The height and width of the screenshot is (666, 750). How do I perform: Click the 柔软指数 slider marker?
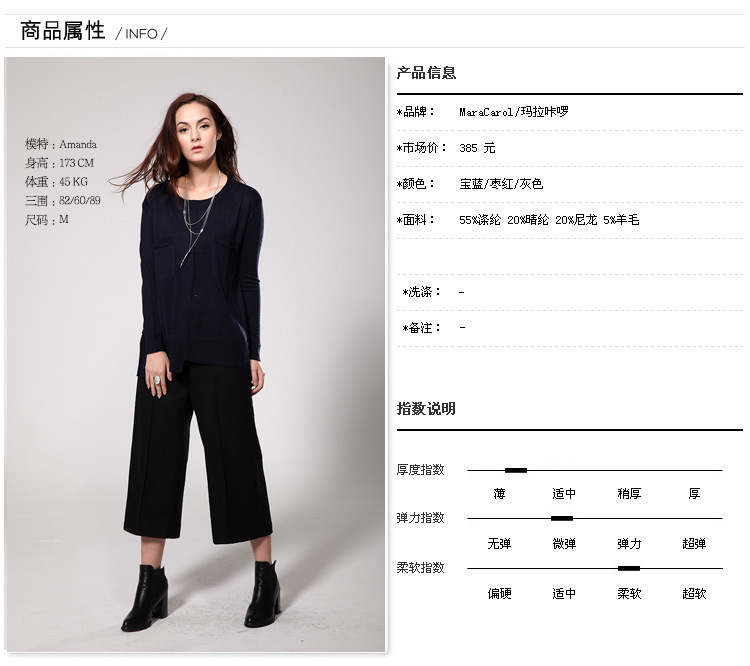point(629,568)
